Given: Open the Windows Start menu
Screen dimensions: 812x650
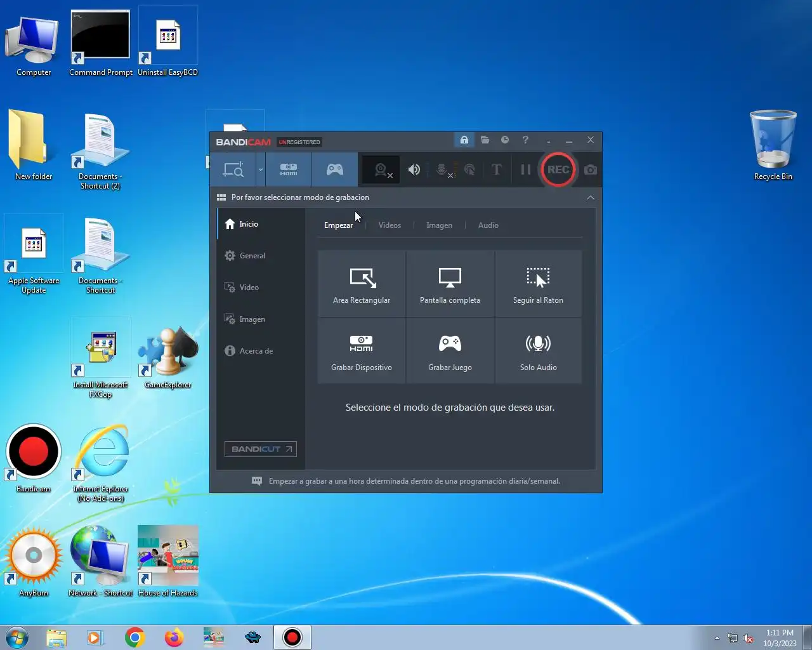Looking at the screenshot, I should coord(17,637).
